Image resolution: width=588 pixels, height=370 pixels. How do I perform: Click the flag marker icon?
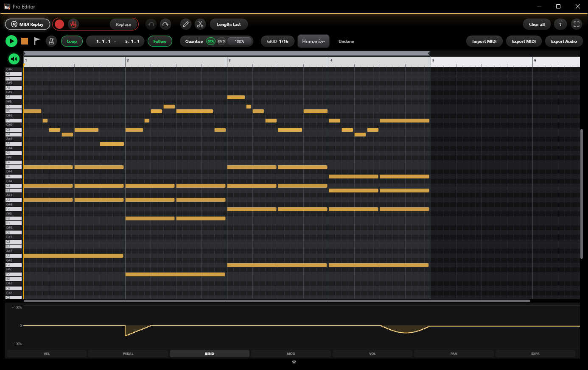coord(37,41)
